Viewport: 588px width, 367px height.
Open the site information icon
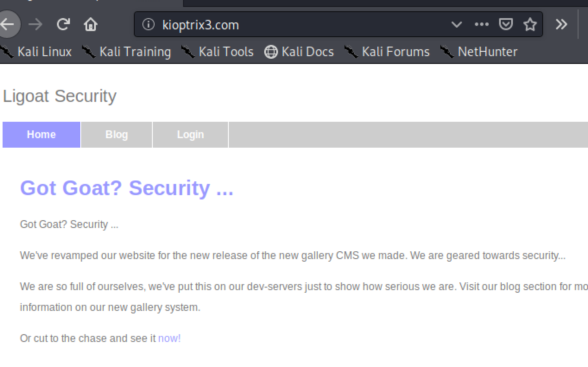coord(148,25)
